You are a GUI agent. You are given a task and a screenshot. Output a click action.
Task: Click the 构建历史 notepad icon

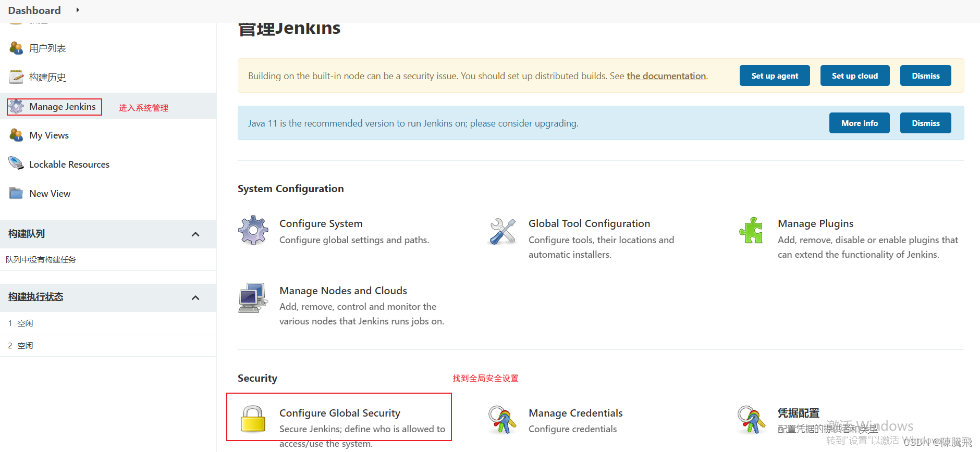pos(16,77)
